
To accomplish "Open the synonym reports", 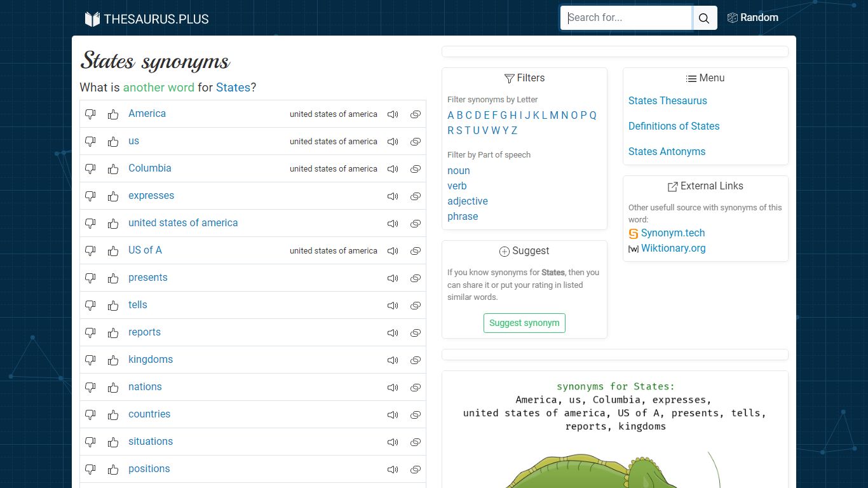I will coord(144,332).
